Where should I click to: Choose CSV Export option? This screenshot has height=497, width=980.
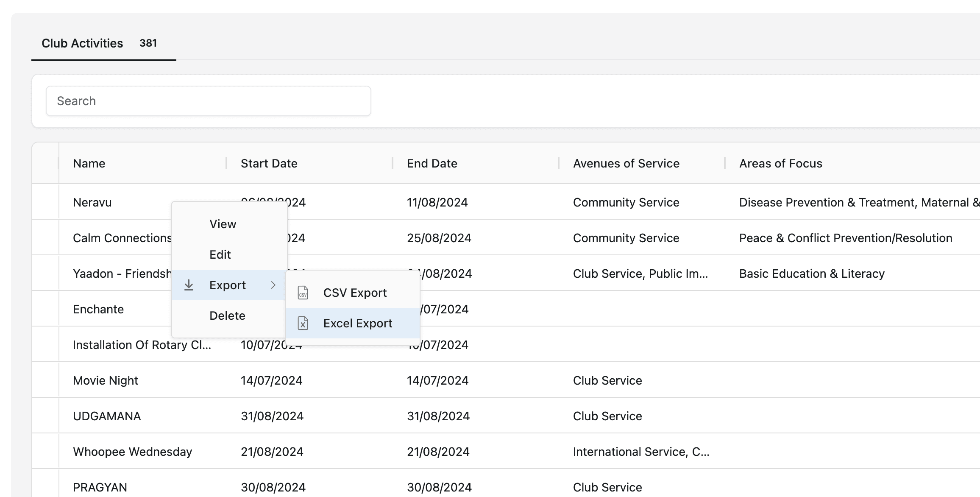[x=354, y=293]
